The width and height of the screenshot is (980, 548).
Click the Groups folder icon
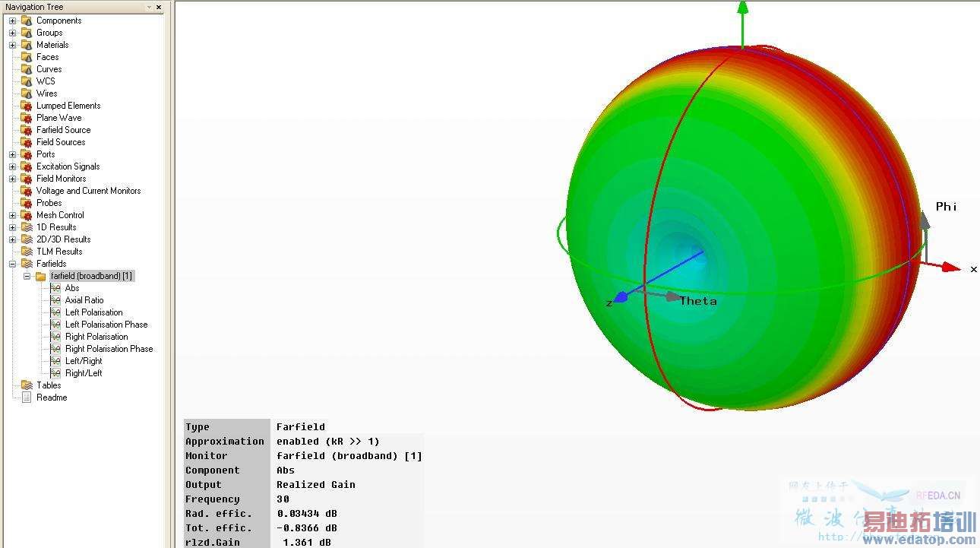tap(27, 33)
